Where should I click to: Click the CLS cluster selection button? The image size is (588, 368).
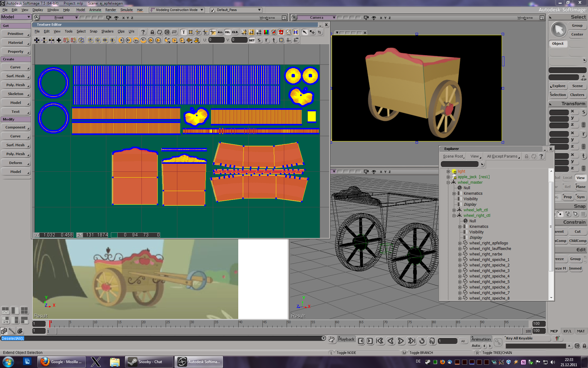tap(235, 32)
